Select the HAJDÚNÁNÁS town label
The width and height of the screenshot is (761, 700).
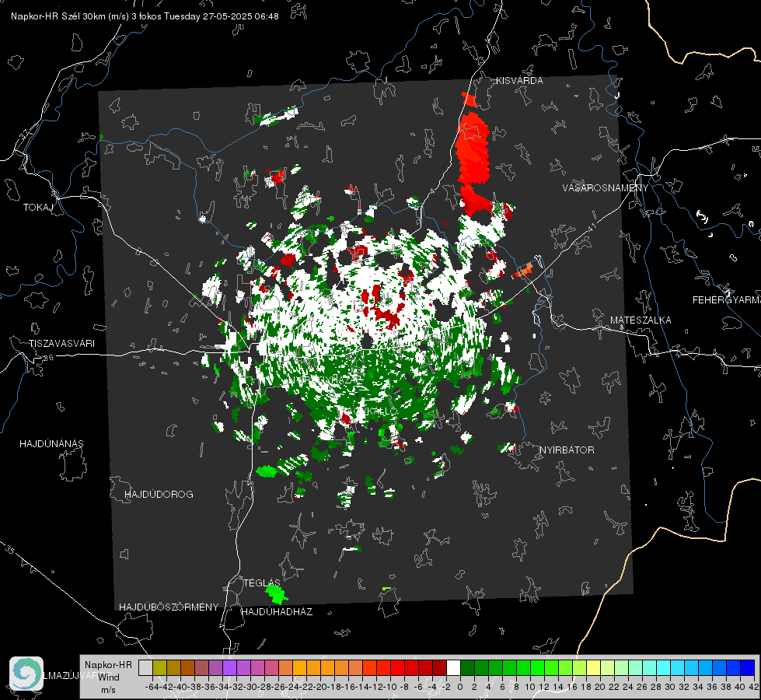click(x=51, y=443)
